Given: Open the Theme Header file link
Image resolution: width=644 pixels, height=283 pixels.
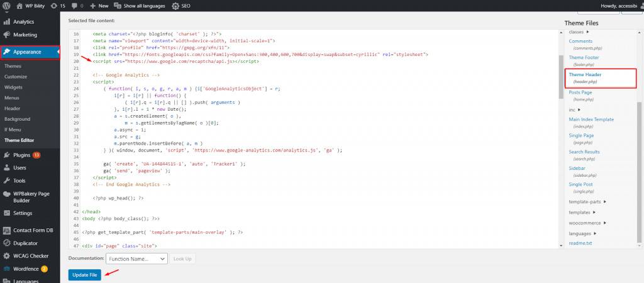Looking at the screenshot, I should point(585,75).
